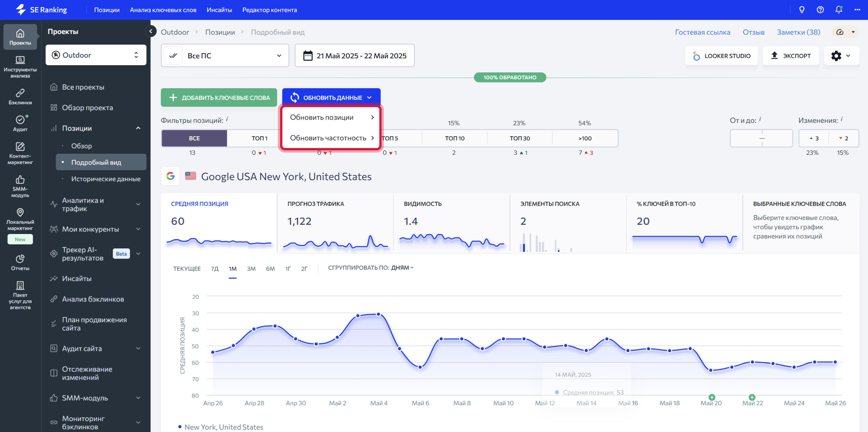The height and width of the screenshot is (432, 868).
Task: Expand Трекер AI-результатов section
Action: (x=138, y=254)
